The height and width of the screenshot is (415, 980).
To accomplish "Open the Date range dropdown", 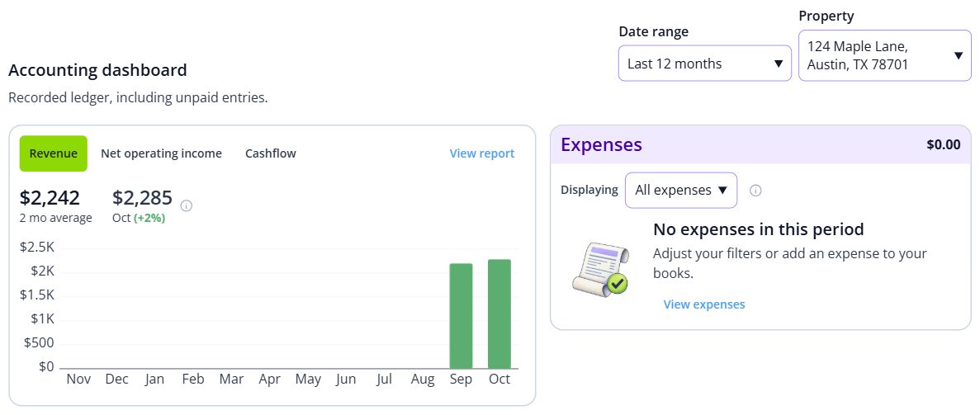I will coord(705,64).
